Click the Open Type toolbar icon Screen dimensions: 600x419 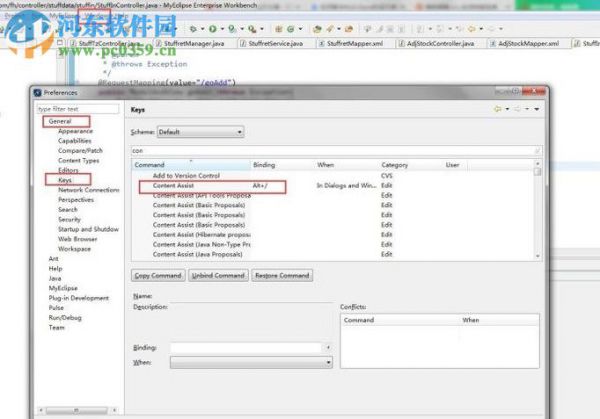(317, 29)
